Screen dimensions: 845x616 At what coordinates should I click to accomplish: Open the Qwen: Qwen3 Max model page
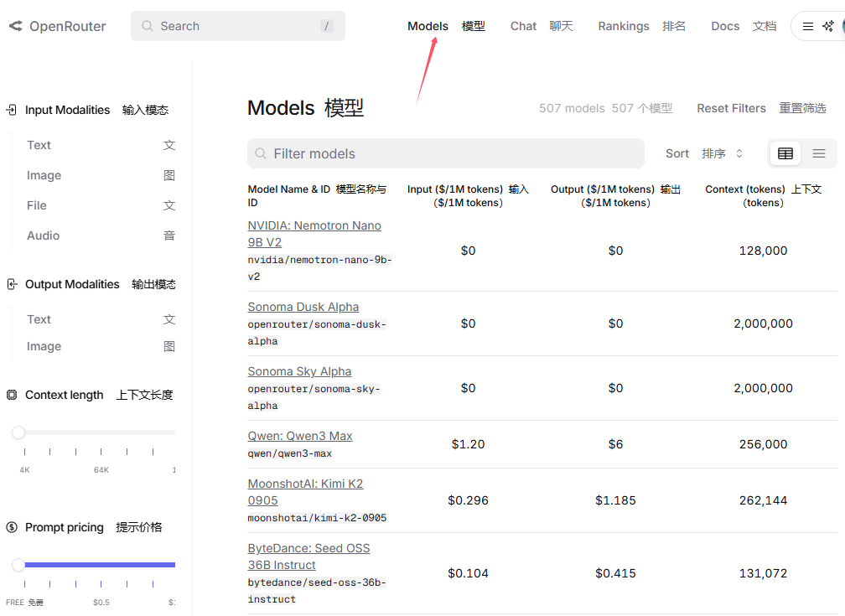(x=300, y=435)
